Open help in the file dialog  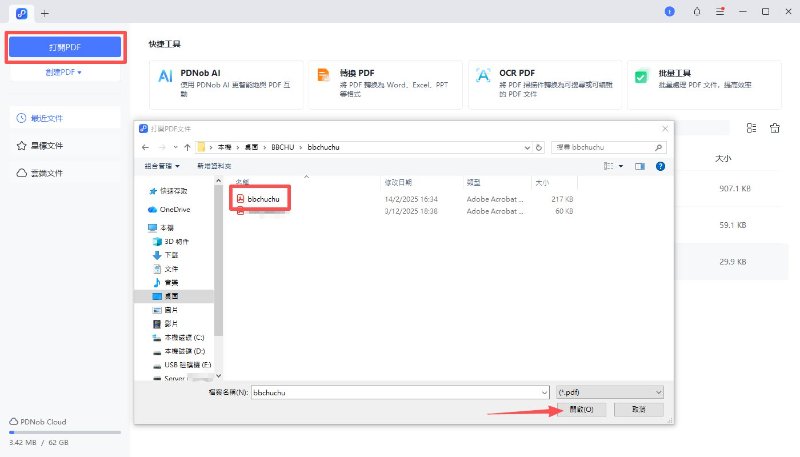pyautogui.click(x=660, y=166)
